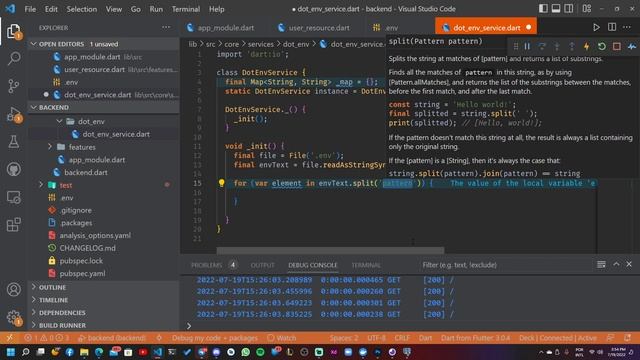The height and width of the screenshot is (360, 640).
Task: Click the lightbulb quick fix icon
Action: point(221,183)
